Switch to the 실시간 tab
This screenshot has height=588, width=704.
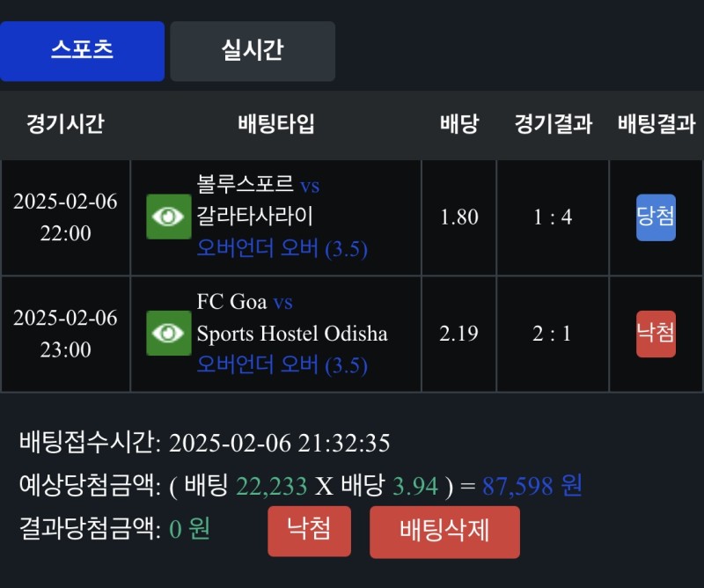253,50
